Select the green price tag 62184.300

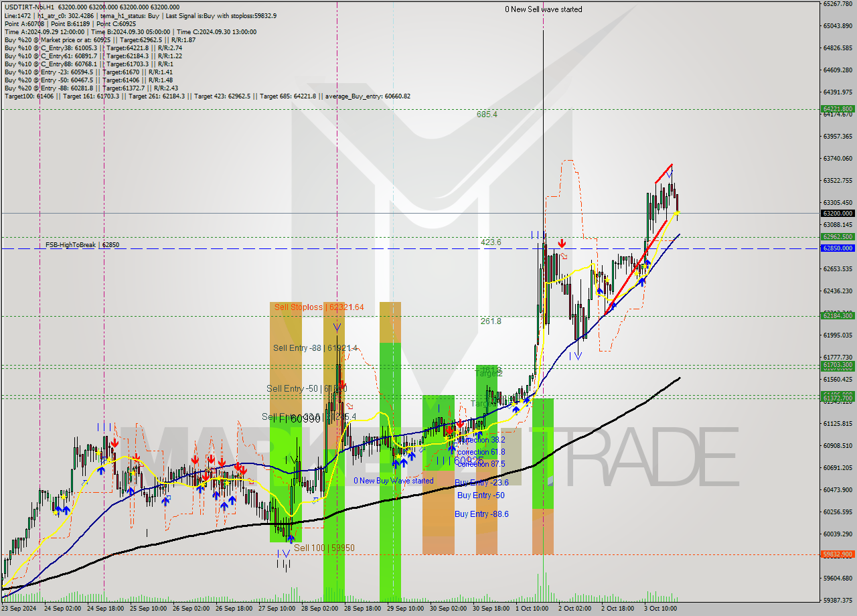837,315
